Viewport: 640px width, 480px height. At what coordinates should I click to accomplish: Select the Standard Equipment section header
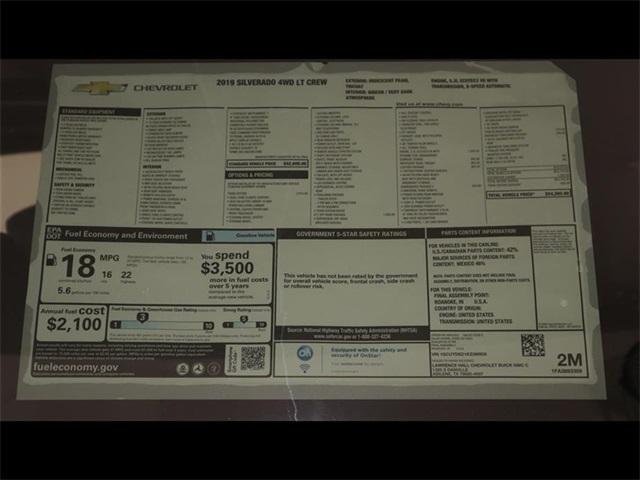click(x=87, y=110)
